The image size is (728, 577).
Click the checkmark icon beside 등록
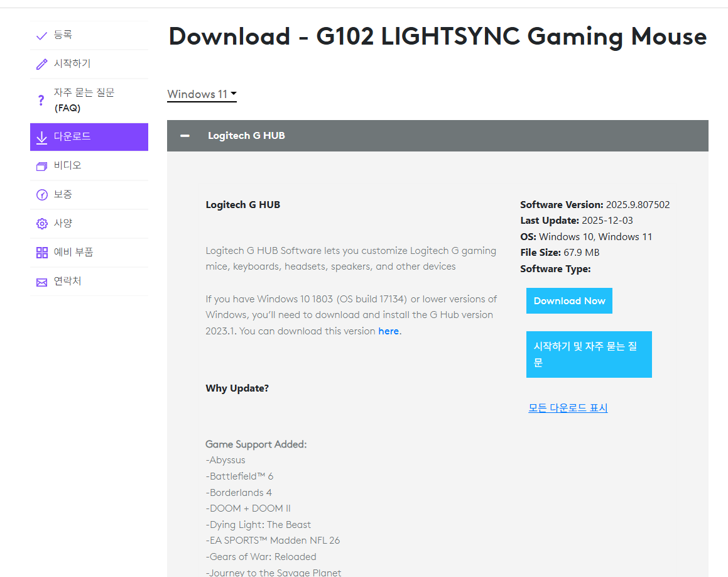click(42, 36)
